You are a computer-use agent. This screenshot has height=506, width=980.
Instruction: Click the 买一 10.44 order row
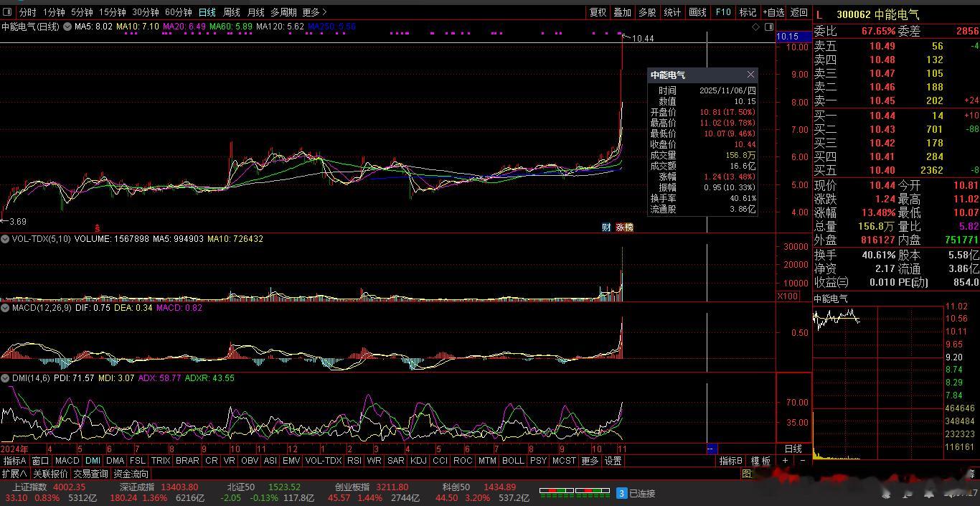(x=895, y=116)
